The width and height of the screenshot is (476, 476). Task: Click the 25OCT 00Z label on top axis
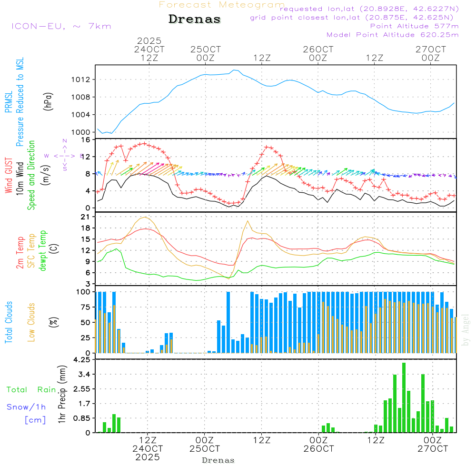pos(206,53)
